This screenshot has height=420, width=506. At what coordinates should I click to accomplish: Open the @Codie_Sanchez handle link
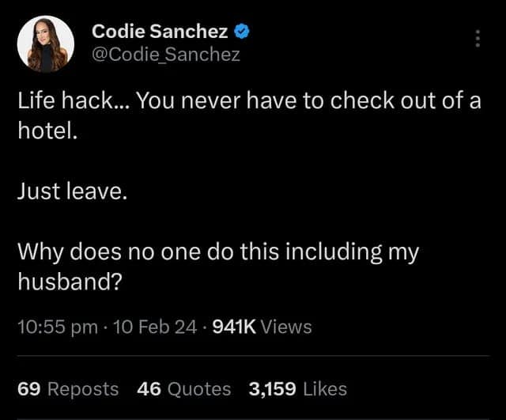coord(166,54)
